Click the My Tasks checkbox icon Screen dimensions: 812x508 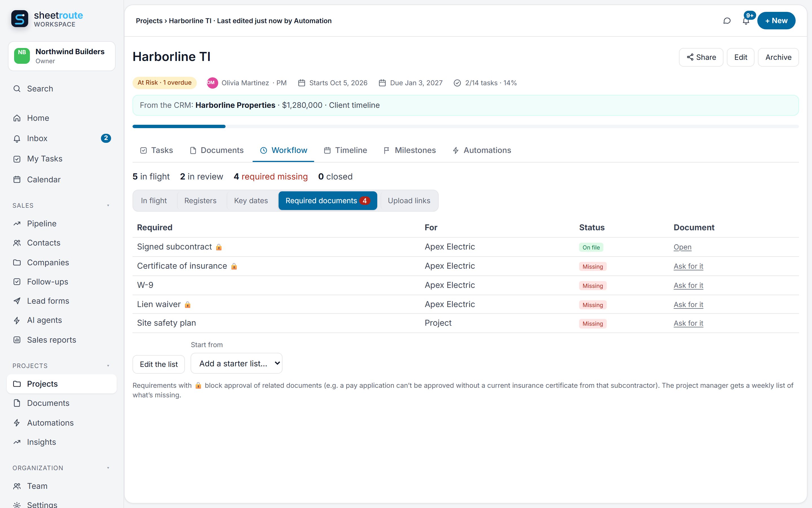[17, 159]
